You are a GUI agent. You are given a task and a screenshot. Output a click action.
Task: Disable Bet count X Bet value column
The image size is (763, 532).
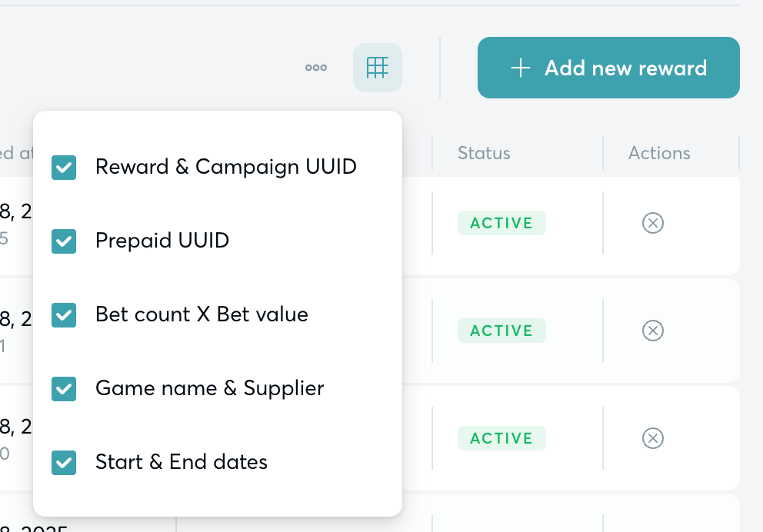[x=64, y=315]
